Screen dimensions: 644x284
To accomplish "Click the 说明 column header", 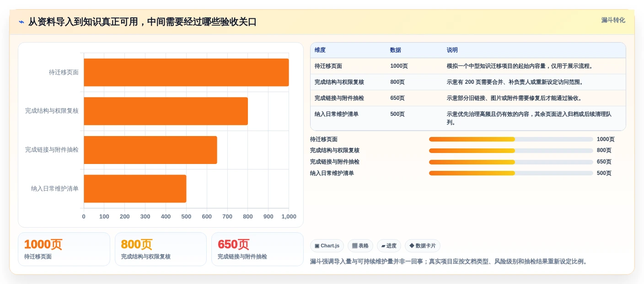I will (452, 50).
